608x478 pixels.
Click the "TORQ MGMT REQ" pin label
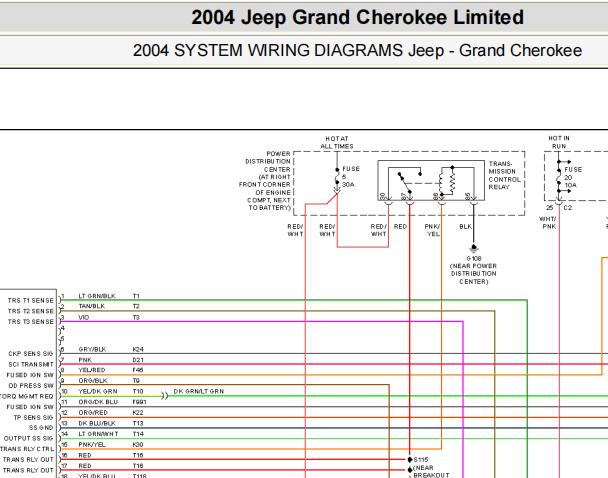(x=26, y=396)
